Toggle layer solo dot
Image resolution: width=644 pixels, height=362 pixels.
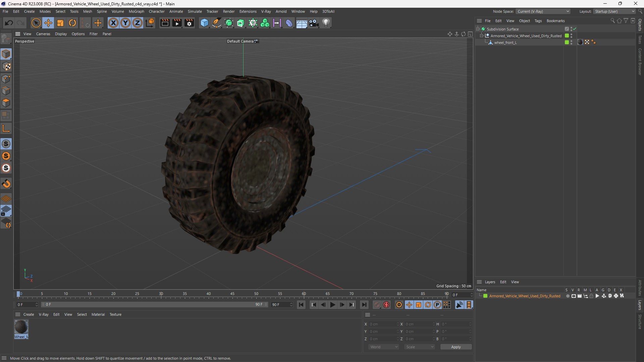568,296
